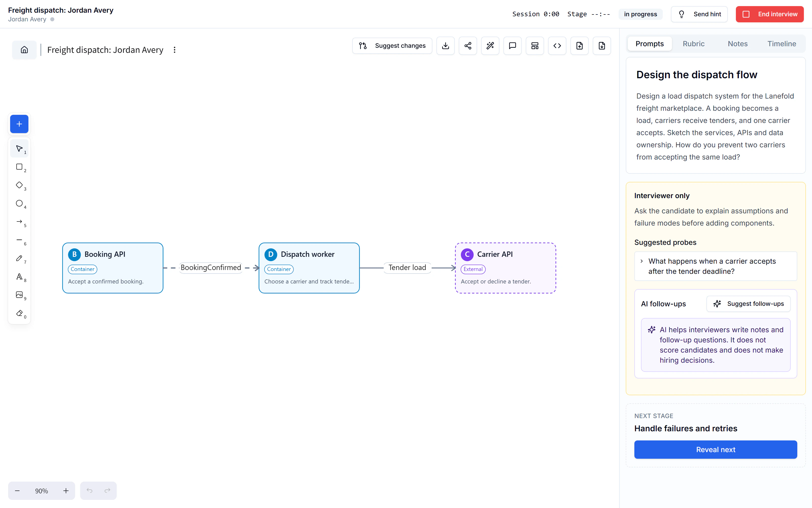This screenshot has height=508, width=812.
Task: Open the comments speech bubble icon
Action: [x=512, y=46]
